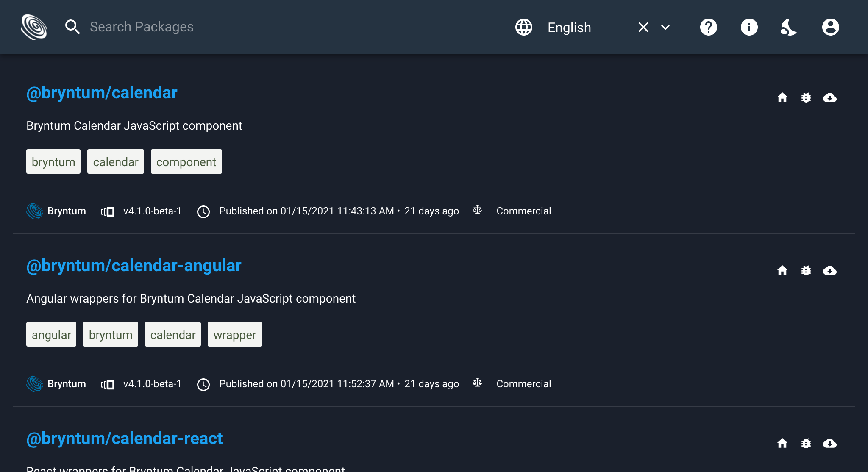
Task: Open the @bryntum/calendar-angular package link
Action: (134, 266)
